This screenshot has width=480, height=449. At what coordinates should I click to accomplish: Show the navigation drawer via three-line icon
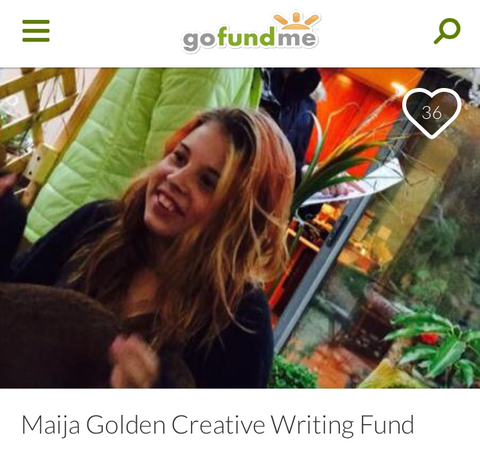(x=36, y=31)
